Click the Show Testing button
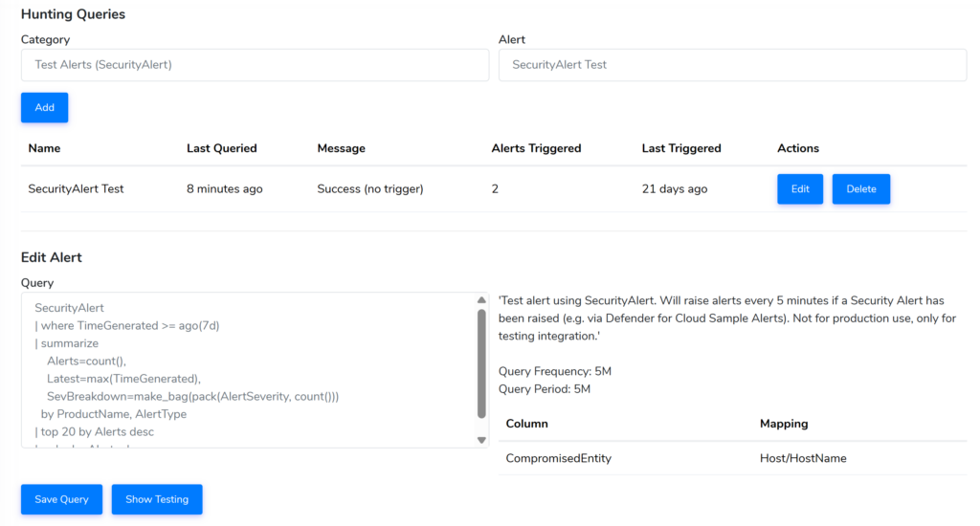Image resolution: width=980 pixels, height=526 pixels. (157, 499)
